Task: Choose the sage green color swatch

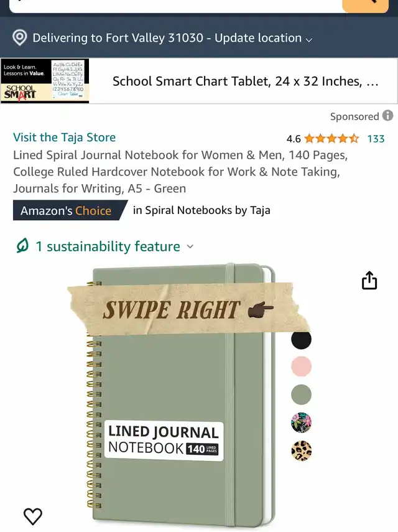Action: 301,394
